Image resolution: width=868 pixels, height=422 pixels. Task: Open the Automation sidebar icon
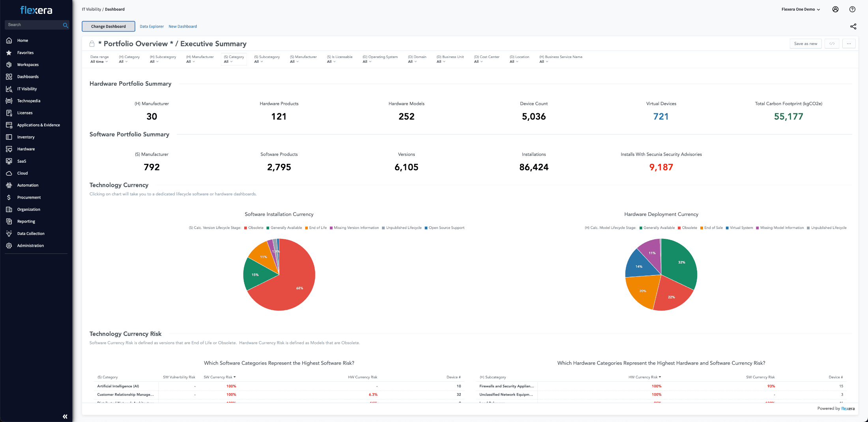pyautogui.click(x=9, y=185)
